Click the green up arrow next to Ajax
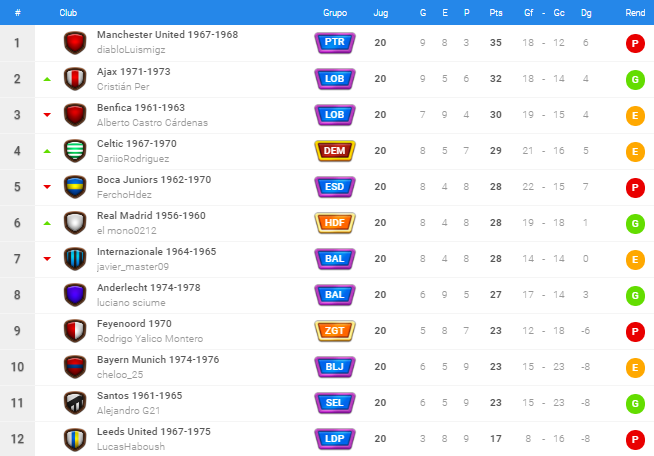The width and height of the screenshot is (654, 456). pos(47,79)
